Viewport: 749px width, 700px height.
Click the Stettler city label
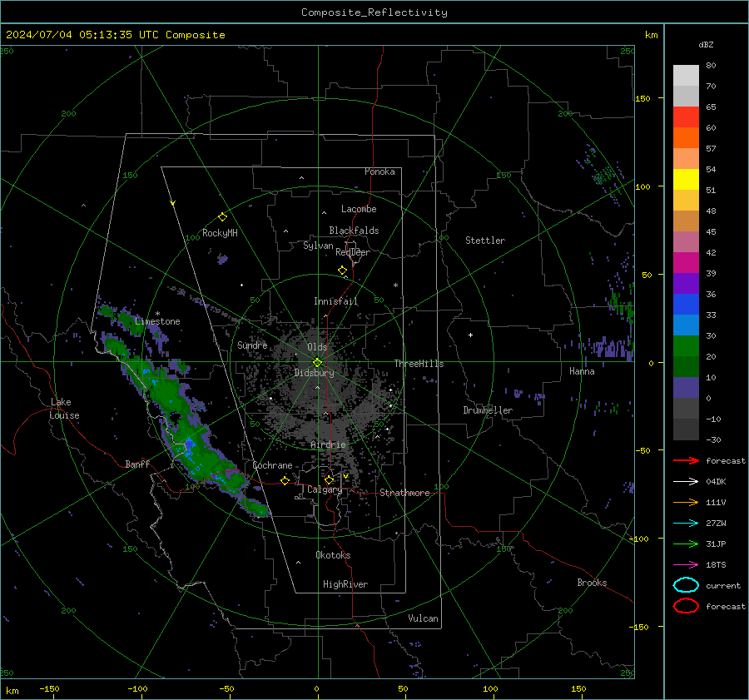pyautogui.click(x=485, y=241)
